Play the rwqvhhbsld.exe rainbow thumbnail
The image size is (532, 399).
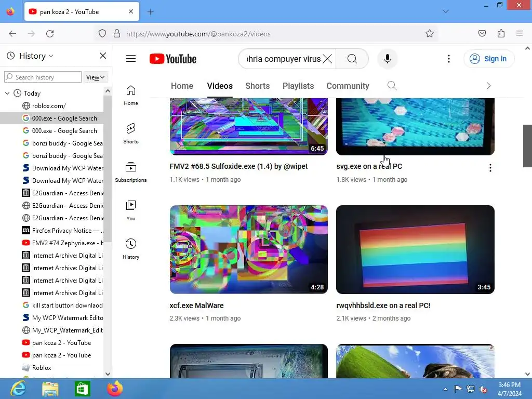[x=415, y=249]
